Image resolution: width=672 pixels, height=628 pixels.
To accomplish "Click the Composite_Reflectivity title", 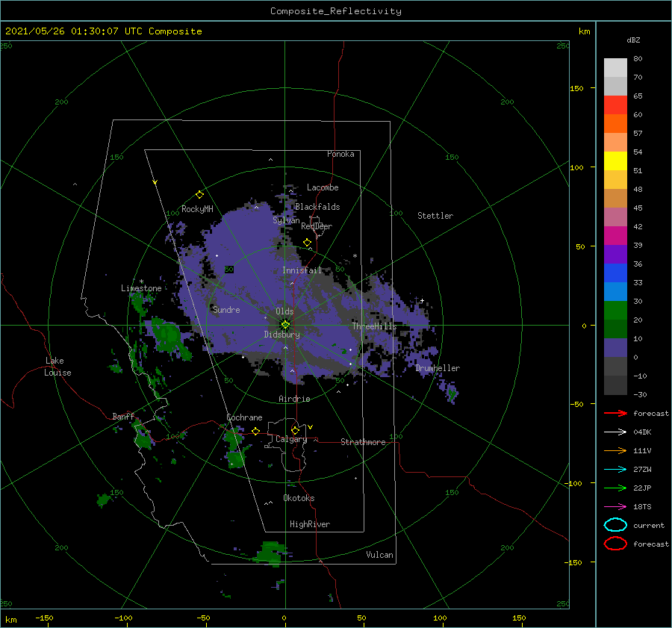I will coord(336,11).
